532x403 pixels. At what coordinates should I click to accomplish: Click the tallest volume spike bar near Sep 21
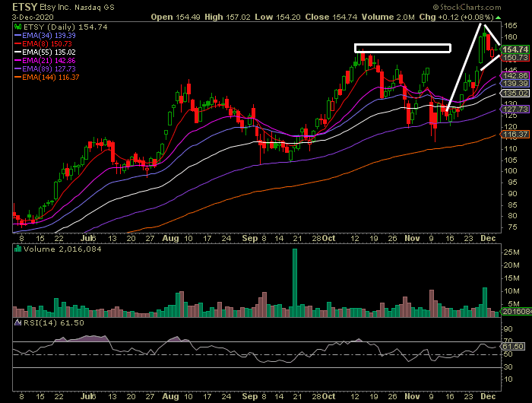pos(295,283)
